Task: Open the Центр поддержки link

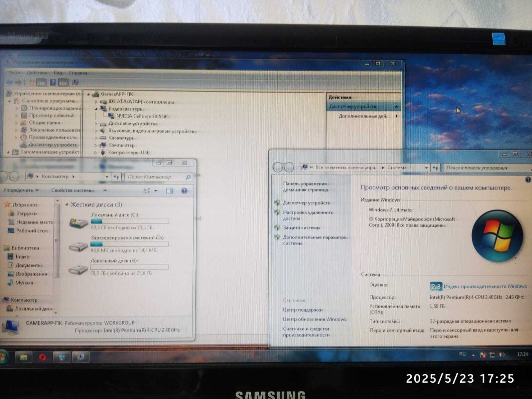Action: [x=303, y=310]
